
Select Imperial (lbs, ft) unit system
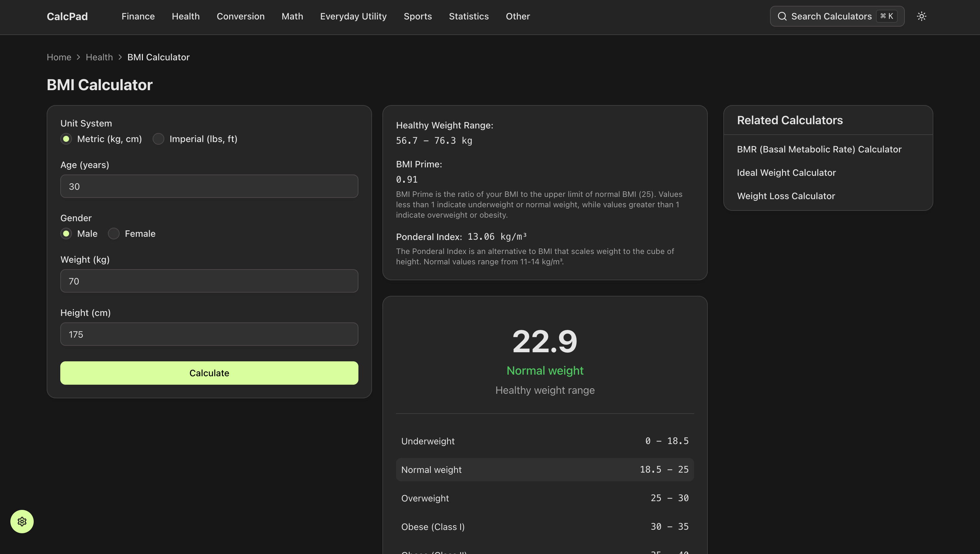click(x=158, y=139)
